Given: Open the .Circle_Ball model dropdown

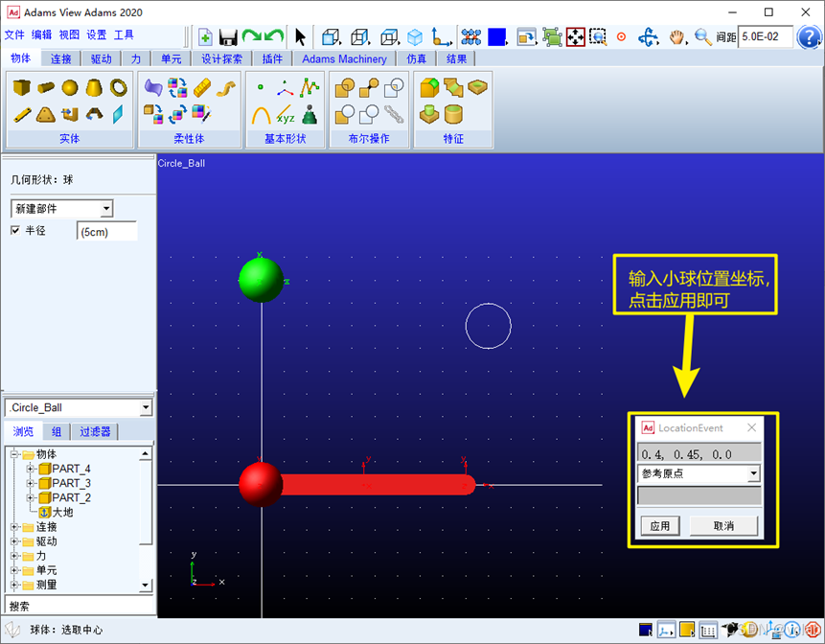Looking at the screenshot, I should (146, 407).
